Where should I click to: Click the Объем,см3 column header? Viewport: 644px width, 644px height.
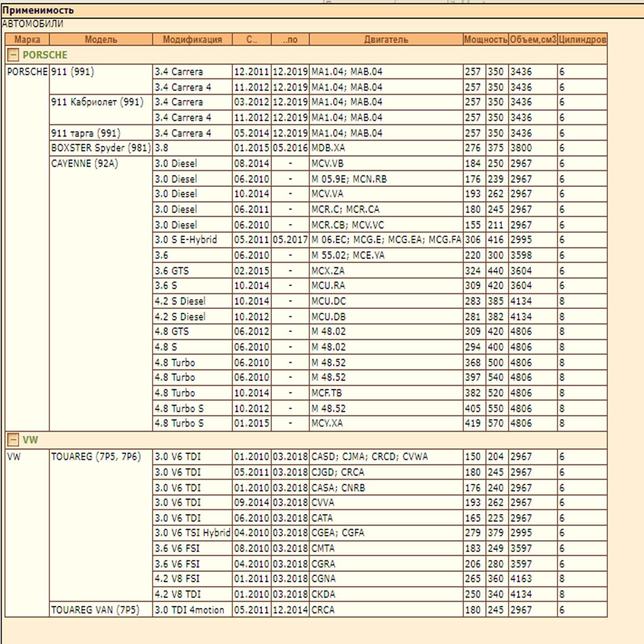tap(533, 39)
